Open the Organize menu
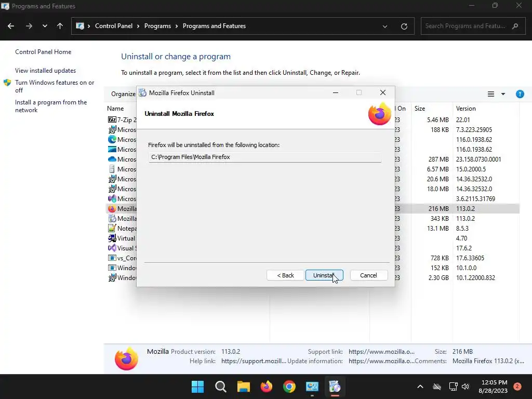 pos(123,94)
